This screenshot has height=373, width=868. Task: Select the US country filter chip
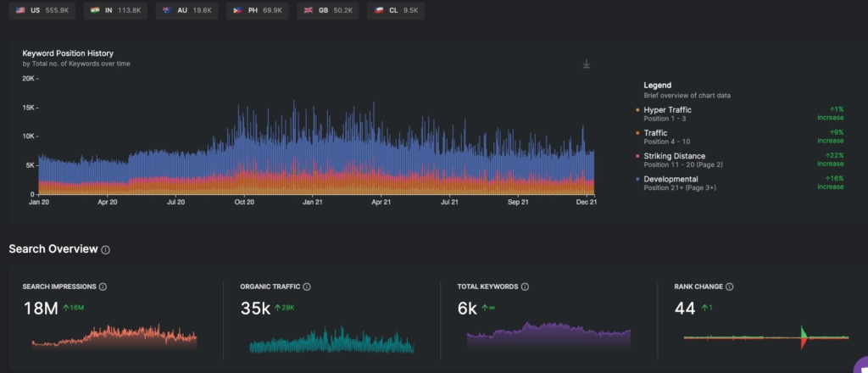[x=43, y=12]
